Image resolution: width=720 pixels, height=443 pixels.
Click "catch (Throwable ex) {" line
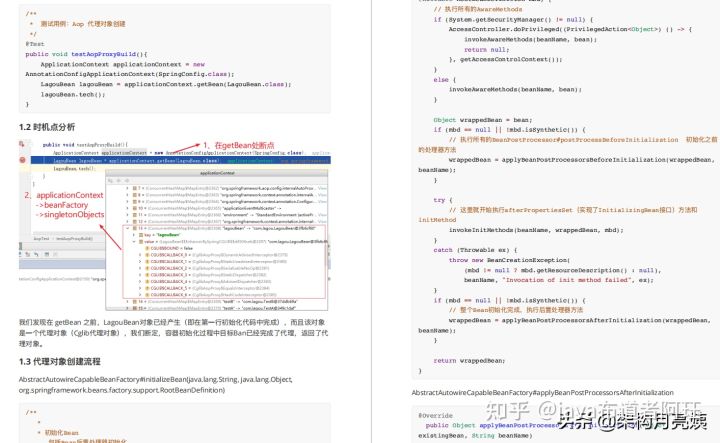click(x=475, y=250)
